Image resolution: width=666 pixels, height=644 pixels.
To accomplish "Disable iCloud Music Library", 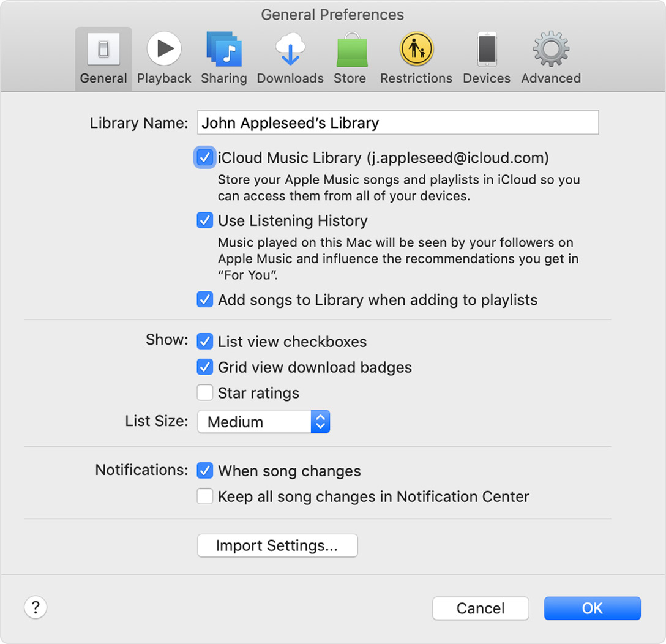I will point(205,157).
